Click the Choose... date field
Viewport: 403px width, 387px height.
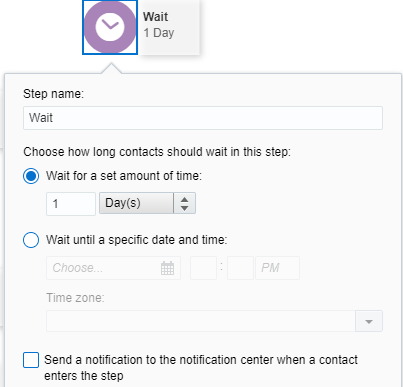pyautogui.click(x=113, y=268)
